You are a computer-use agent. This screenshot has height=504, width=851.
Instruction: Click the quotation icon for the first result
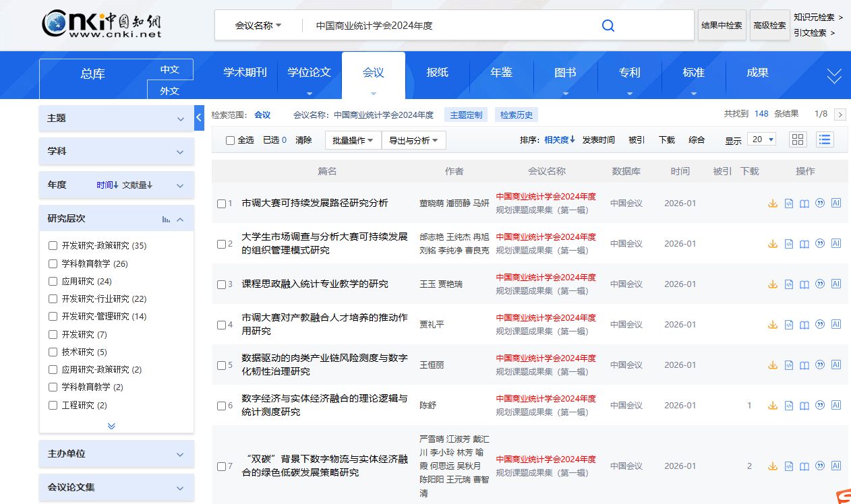coord(820,202)
